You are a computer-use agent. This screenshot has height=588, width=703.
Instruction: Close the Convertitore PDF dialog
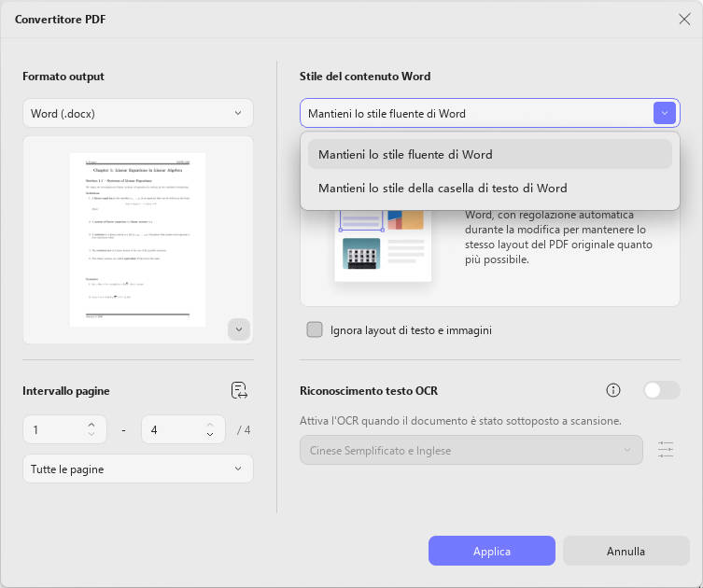[x=684, y=20]
